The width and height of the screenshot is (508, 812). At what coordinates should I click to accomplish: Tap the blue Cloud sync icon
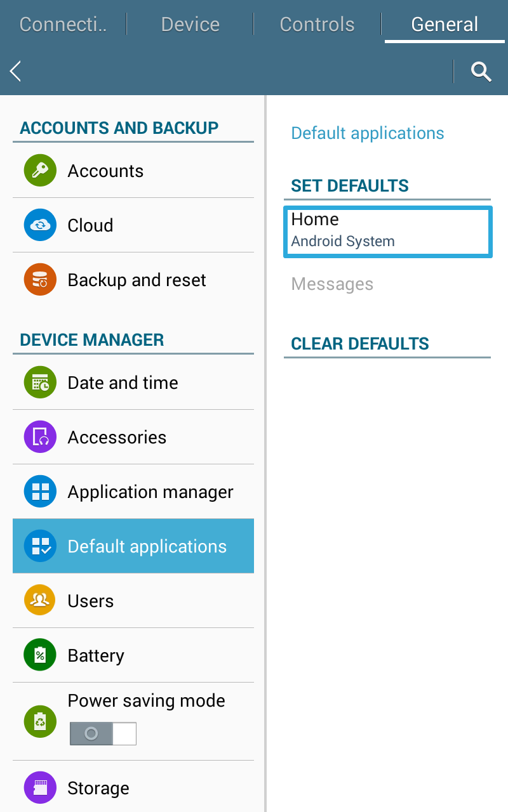40,225
